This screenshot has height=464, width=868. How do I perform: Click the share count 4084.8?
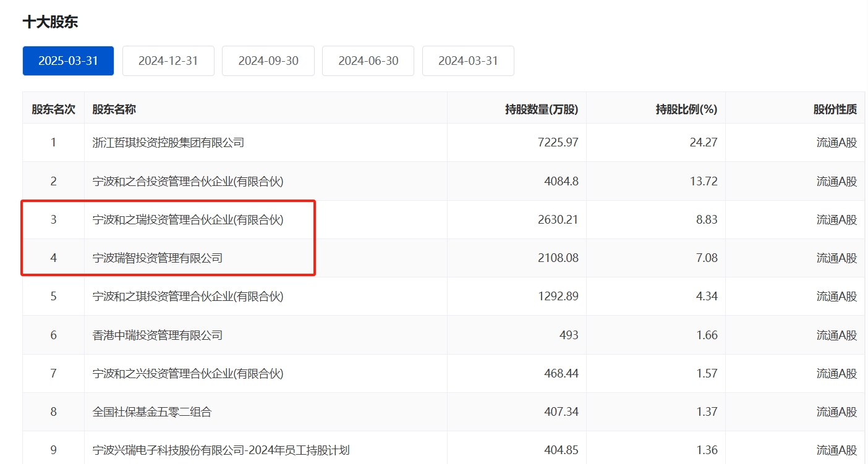point(561,181)
